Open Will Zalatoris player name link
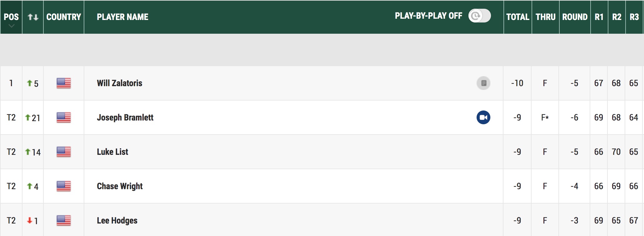The height and width of the screenshot is (236, 644). [120, 83]
